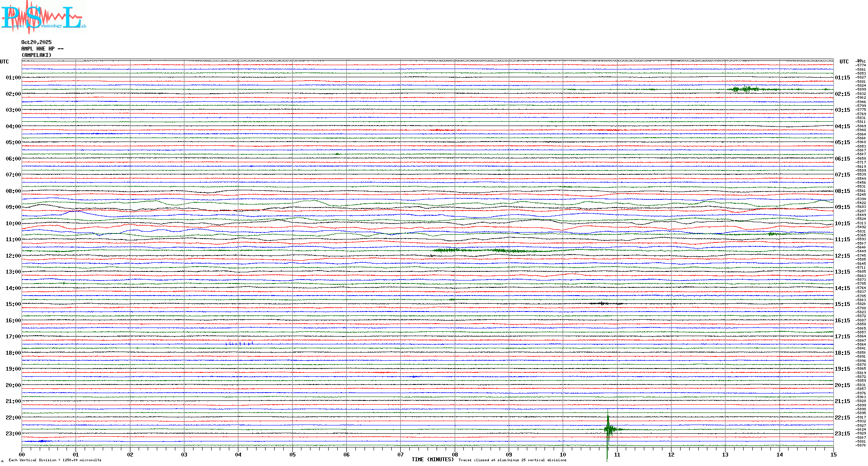Click the minute 08 tick label on bottom axis
868x466 pixels.
[x=455, y=455]
